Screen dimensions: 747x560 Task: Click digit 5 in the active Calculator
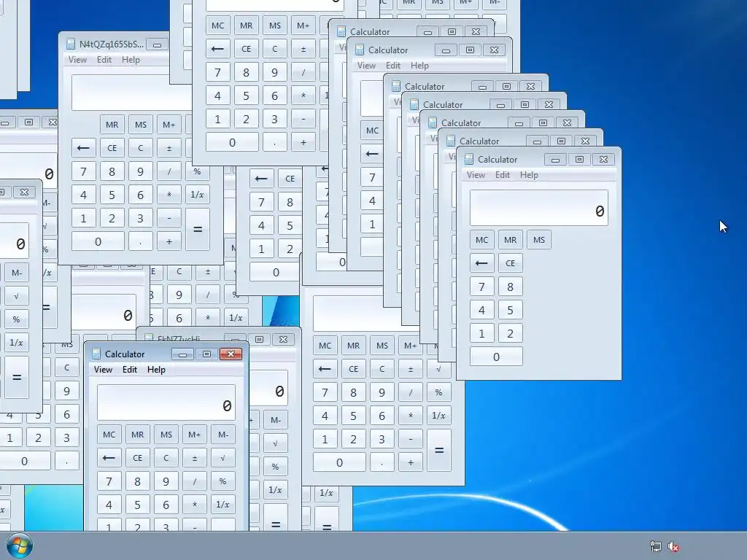click(138, 505)
